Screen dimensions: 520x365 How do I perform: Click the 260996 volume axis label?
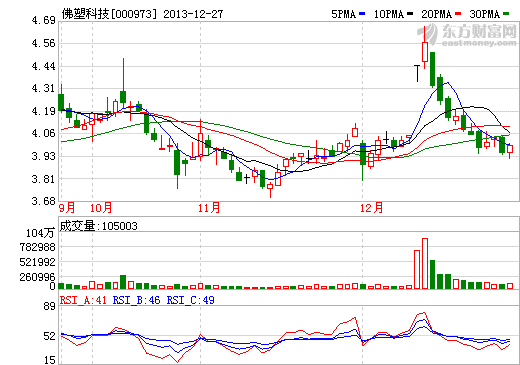37,277
